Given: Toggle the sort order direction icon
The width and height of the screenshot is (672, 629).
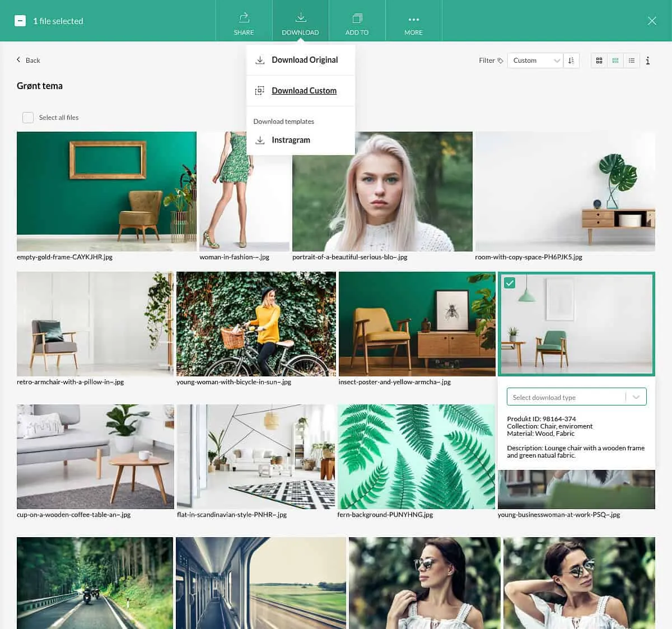Looking at the screenshot, I should (571, 60).
